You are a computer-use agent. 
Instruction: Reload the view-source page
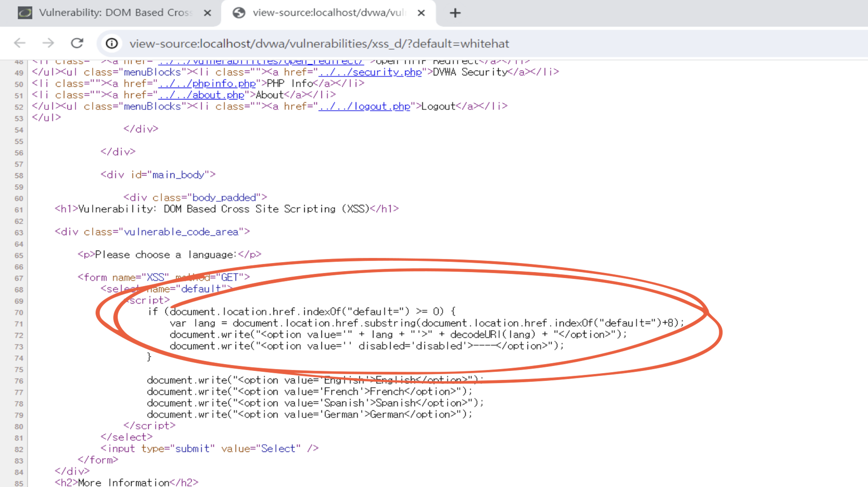point(77,43)
